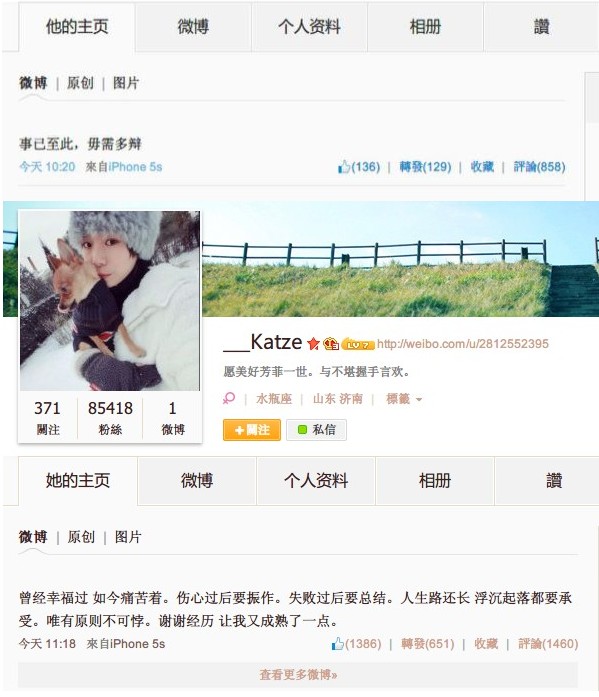
Task: Repost via 轉發(651) on second post
Action: [427, 643]
